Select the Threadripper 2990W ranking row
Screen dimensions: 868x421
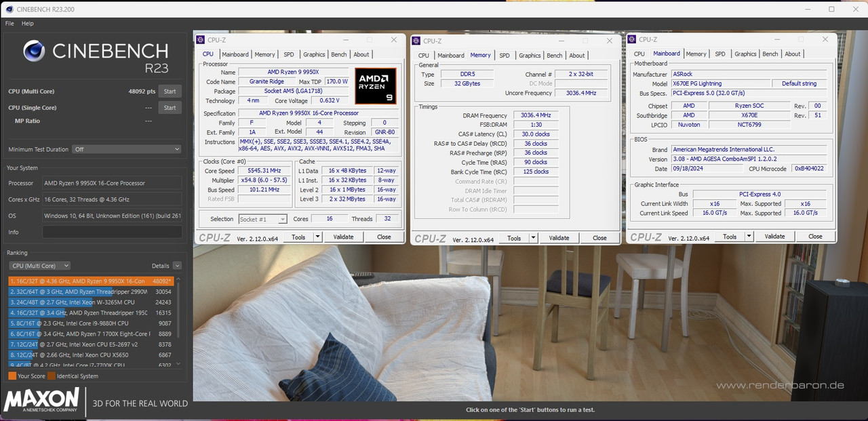[92, 292]
